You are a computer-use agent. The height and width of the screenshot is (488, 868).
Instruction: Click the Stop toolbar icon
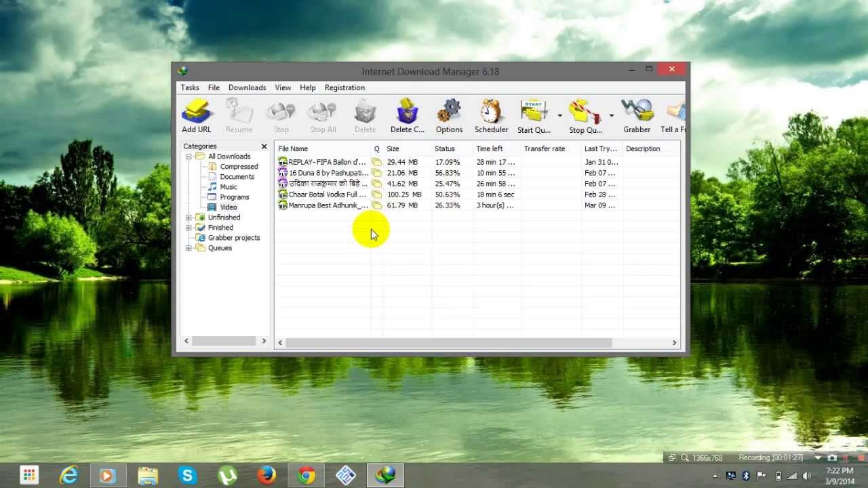281,116
